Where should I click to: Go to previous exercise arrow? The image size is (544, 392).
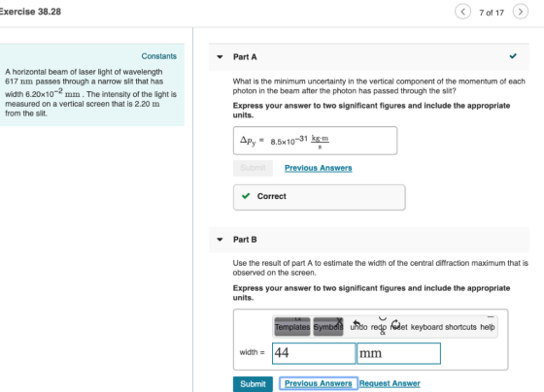click(x=462, y=12)
